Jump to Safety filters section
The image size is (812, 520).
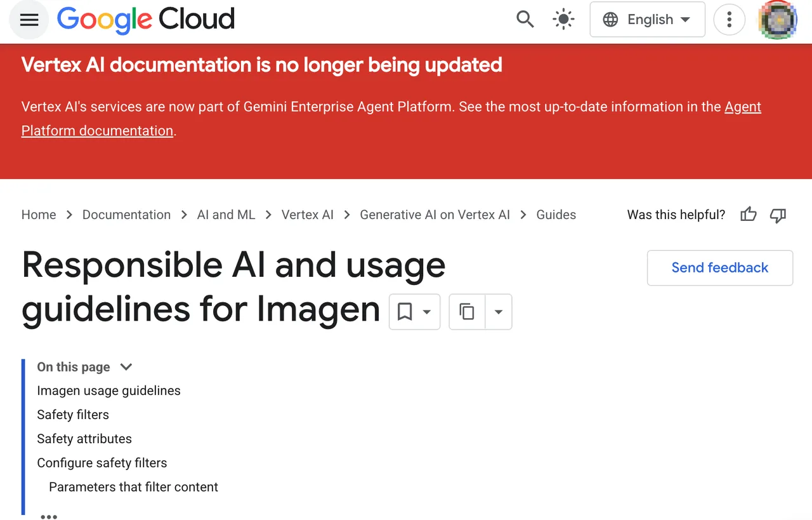click(73, 415)
